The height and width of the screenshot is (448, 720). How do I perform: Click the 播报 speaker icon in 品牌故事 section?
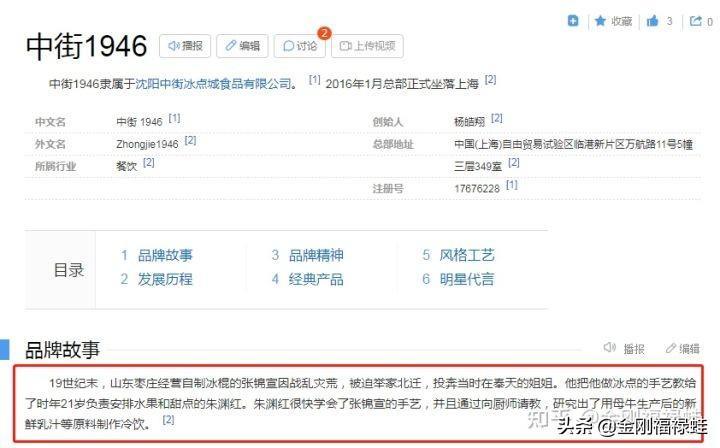[610, 349]
